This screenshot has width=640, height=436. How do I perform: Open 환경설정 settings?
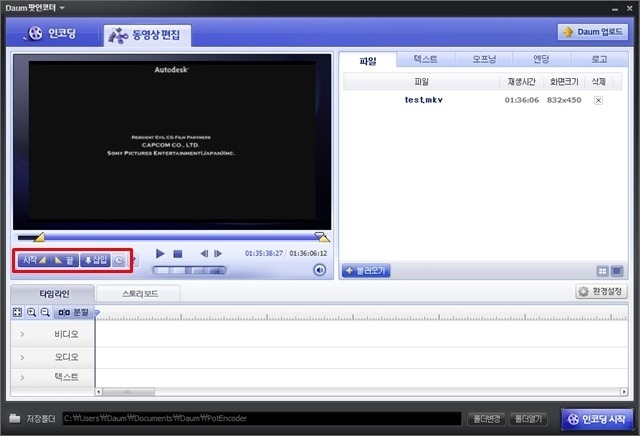601,291
